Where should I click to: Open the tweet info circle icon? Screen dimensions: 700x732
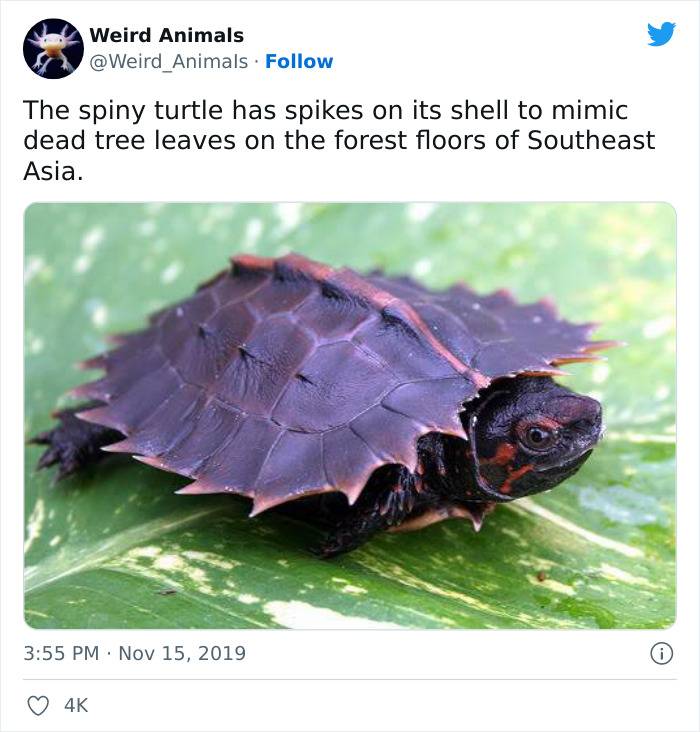click(x=662, y=654)
